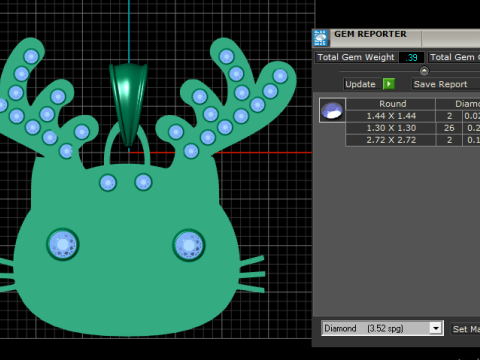Open the Diamond material dropdown
Screen dimensions: 480x360
(382, 328)
